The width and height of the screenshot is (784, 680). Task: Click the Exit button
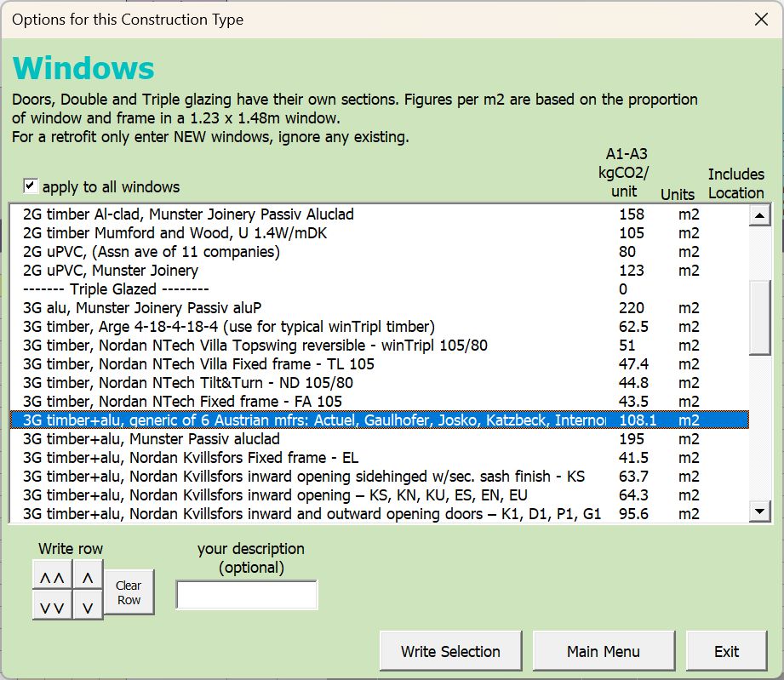tap(726, 651)
